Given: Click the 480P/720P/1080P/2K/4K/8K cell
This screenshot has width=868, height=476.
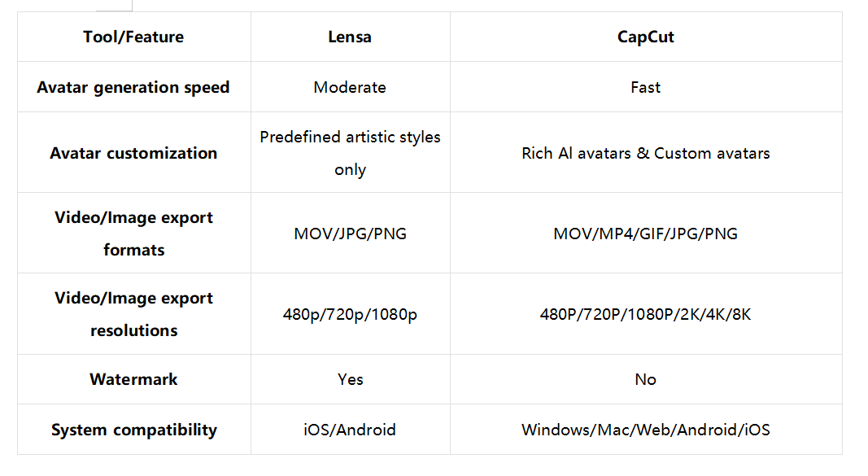Looking at the screenshot, I should [x=645, y=314].
